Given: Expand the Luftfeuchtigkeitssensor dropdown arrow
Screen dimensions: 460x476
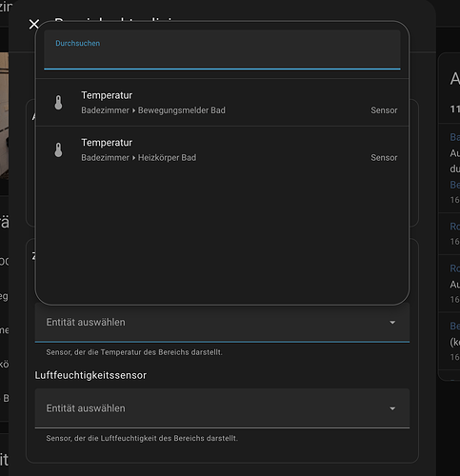Looking at the screenshot, I should 392,408.
